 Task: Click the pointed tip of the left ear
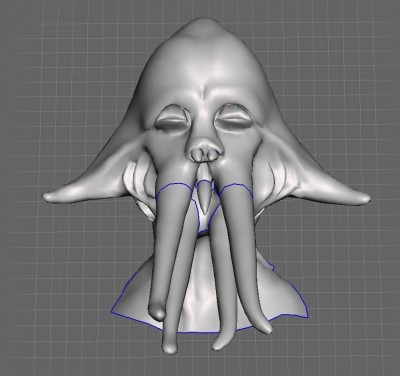tap(50, 196)
